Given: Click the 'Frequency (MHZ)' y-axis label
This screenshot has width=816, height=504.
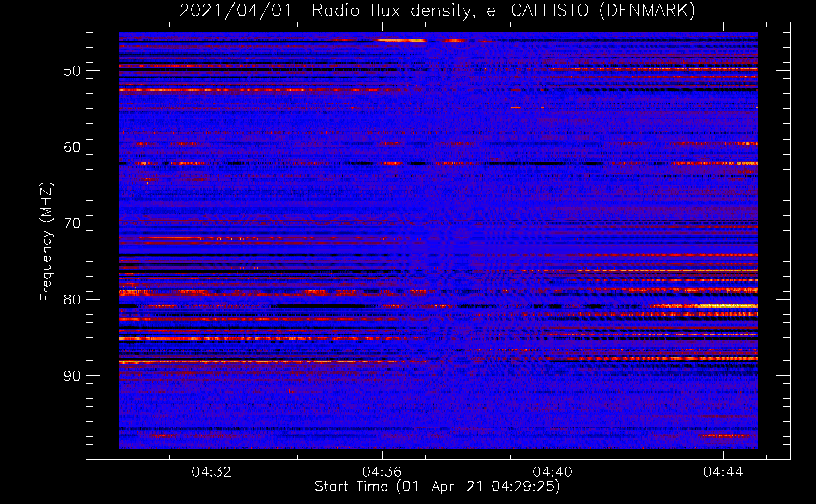Looking at the screenshot, I should pyautogui.click(x=46, y=242).
